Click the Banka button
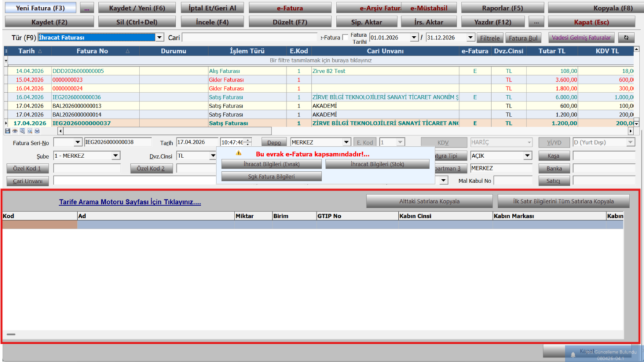 pyautogui.click(x=553, y=168)
